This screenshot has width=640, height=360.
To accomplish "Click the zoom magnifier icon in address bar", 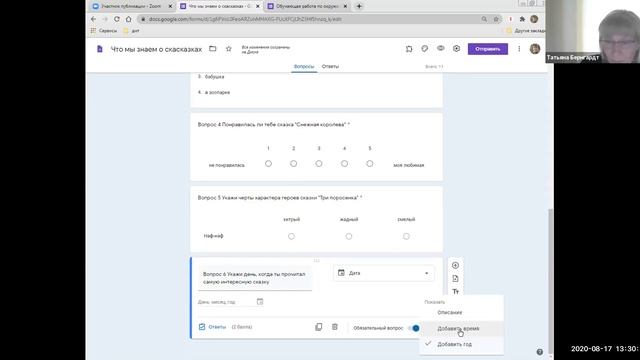I will [x=484, y=19].
